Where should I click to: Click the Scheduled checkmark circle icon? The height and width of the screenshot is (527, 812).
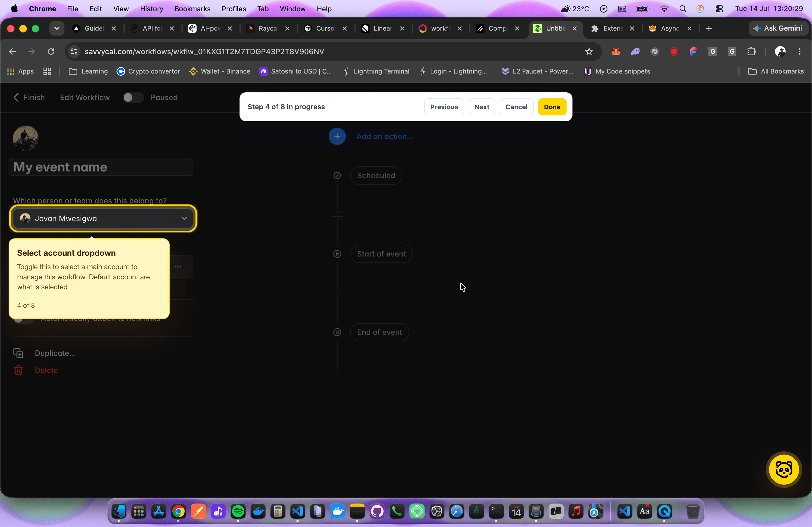(x=337, y=175)
